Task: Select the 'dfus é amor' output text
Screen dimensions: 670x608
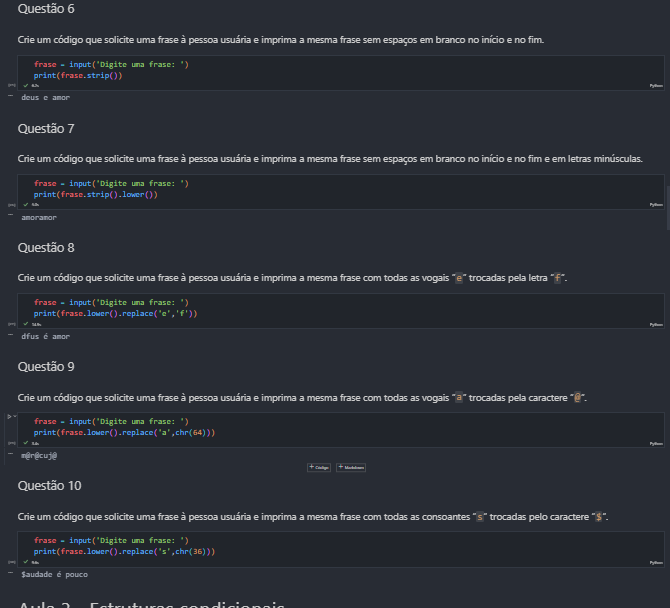Action: (46, 336)
